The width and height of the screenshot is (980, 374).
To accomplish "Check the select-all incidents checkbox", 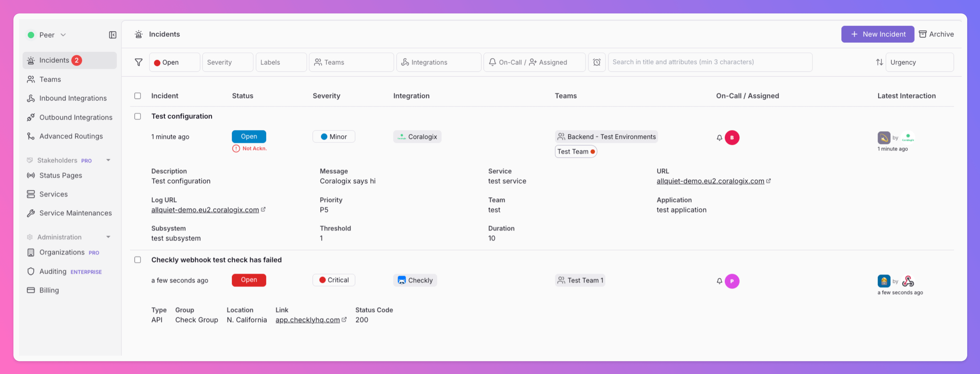I will [137, 96].
